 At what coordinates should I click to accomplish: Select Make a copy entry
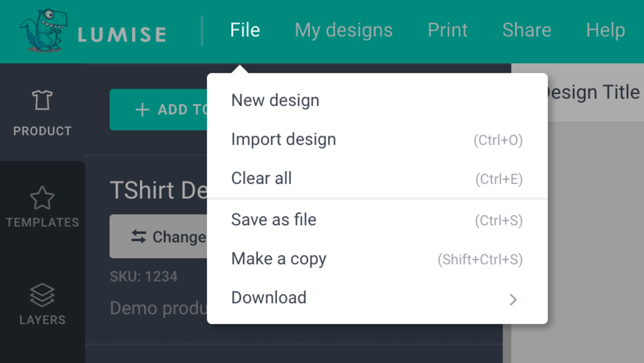pos(279,259)
